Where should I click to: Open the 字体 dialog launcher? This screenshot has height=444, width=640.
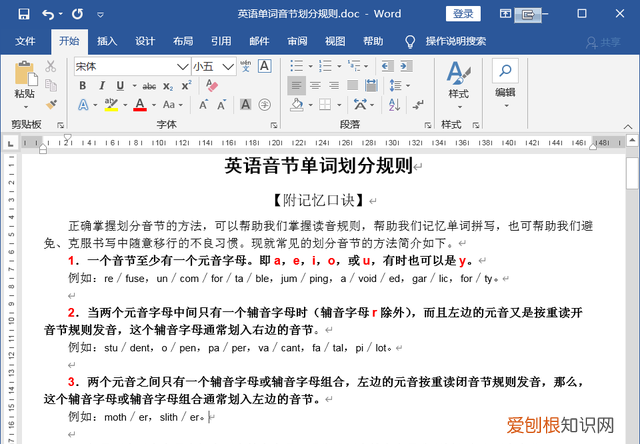click(274, 125)
